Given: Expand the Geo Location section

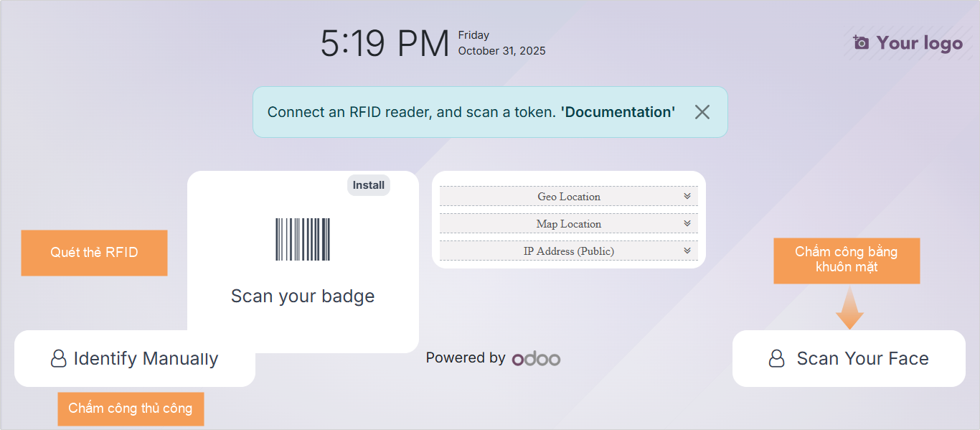Looking at the screenshot, I should (x=687, y=196).
